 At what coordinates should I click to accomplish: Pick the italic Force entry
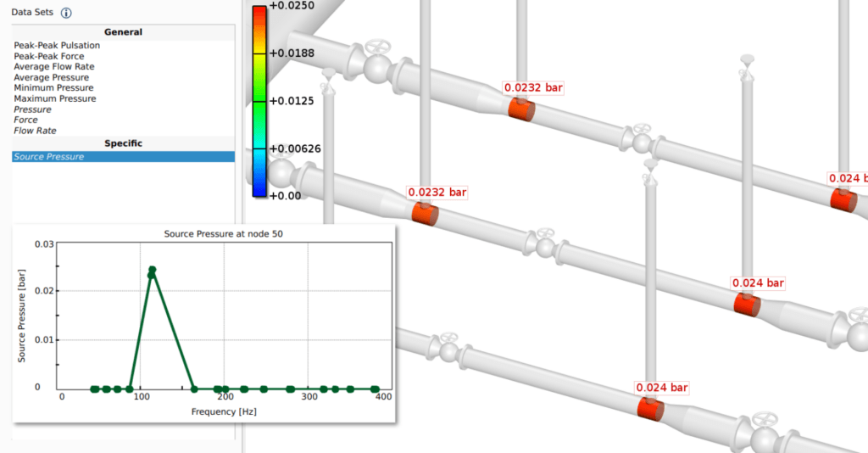(x=25, y=120)
